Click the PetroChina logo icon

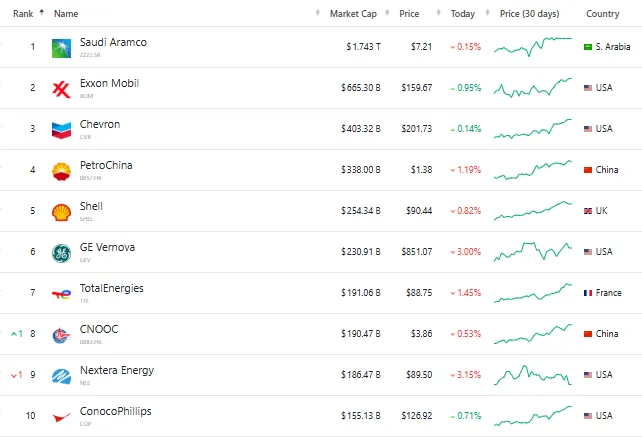(61, 170)
